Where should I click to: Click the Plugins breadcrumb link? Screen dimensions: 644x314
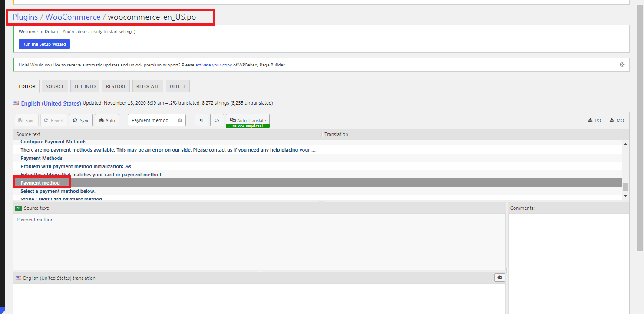pyautogui.click(x=25, y=17)
